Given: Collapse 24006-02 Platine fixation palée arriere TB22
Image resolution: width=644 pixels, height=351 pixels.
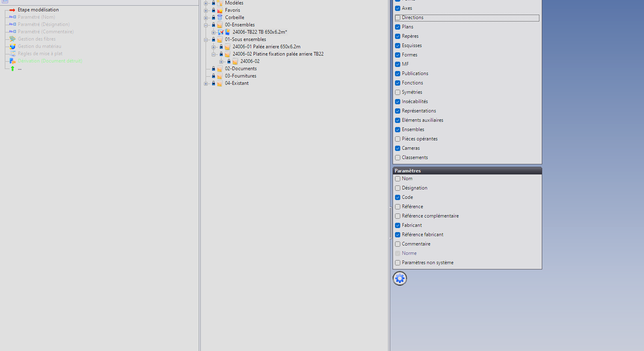Looking at the screenshot, I should (214, 54).
